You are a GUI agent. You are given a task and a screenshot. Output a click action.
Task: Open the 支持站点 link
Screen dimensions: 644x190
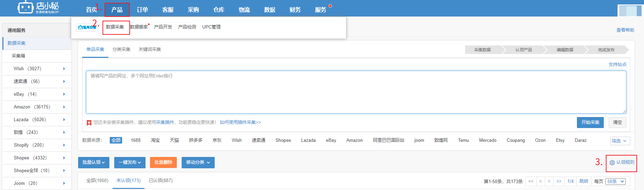pyautogui.click(x=618, y=65)
